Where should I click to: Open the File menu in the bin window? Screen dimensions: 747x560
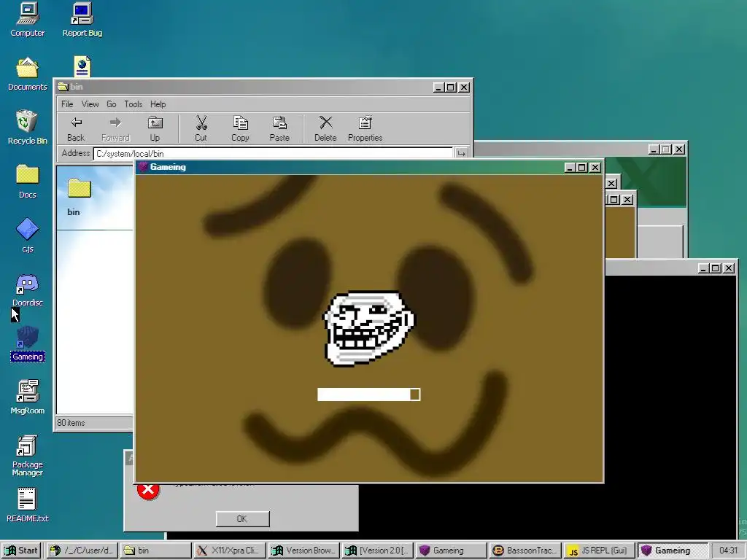point(67,104)
